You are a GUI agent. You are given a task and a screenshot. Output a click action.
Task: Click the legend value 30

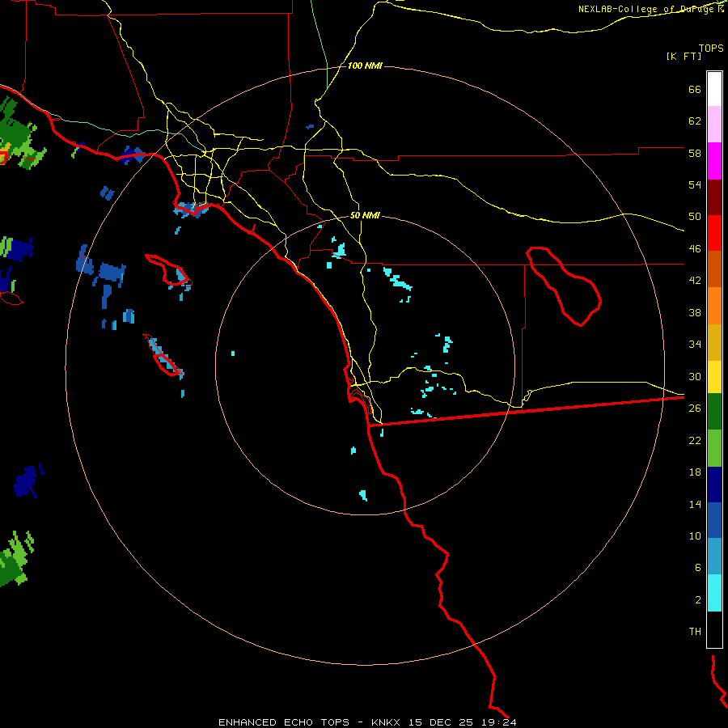pos(695,376)
